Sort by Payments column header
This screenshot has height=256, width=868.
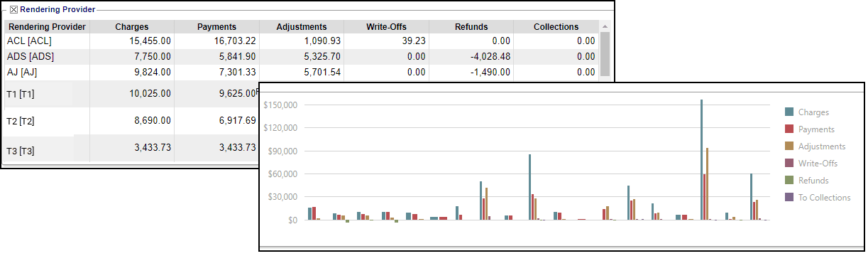click(x=217, y=27)
